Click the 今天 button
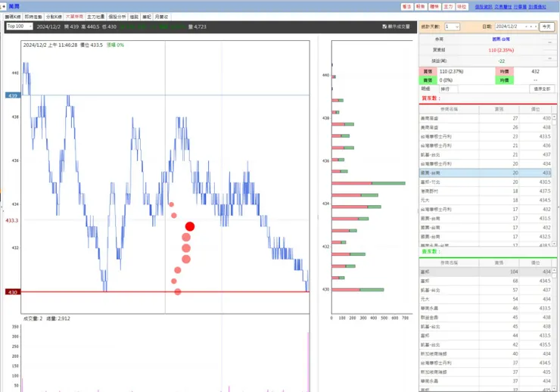 [x=546, y=26]
